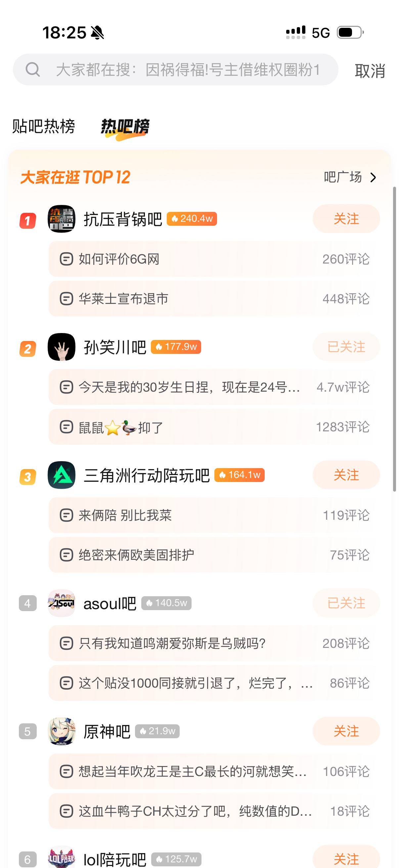The height and width of the screenshot is (868, 399).
Task: Tap the asoul吧 avatar icon
Action: (x=61, y=603)
